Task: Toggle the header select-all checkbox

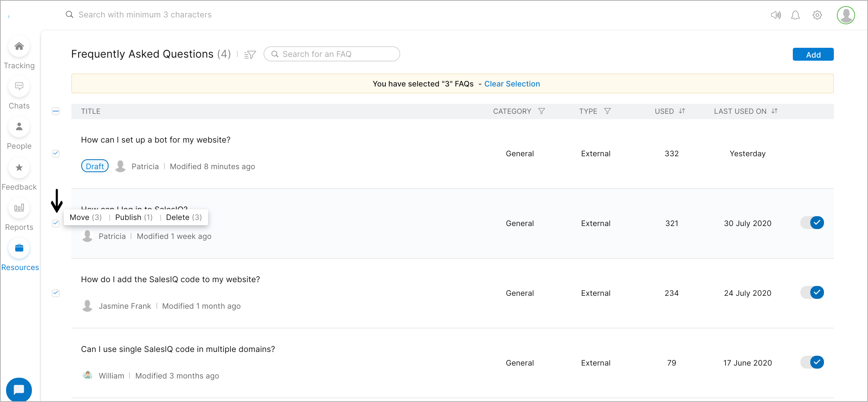Action: tap(56, 111)
